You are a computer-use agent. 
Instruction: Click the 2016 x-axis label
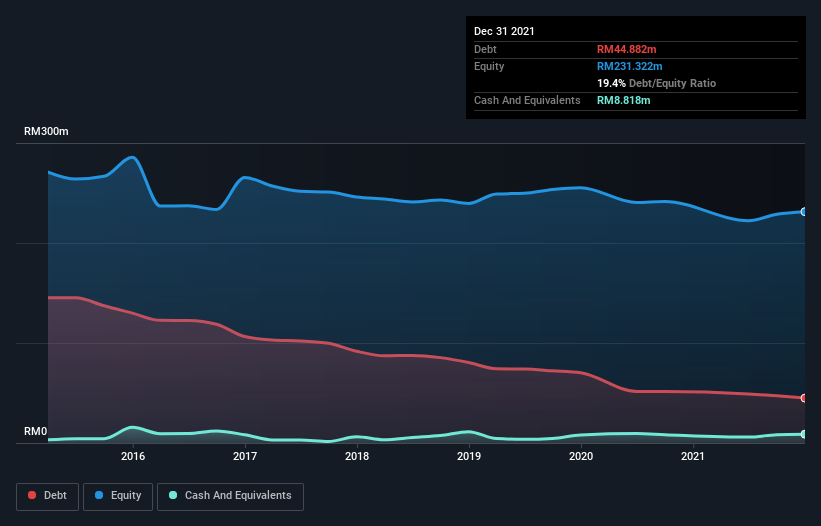pos(133,456)
